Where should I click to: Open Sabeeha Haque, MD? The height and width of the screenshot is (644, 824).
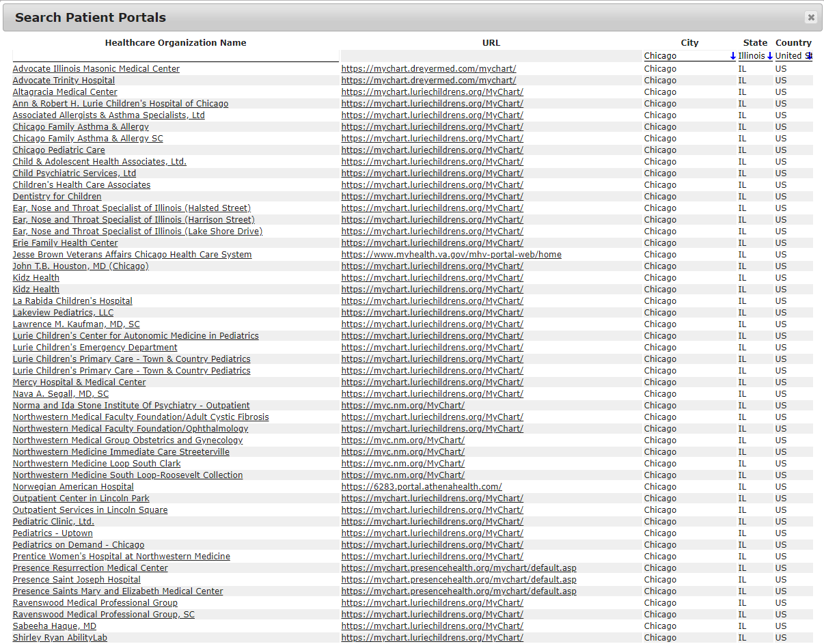55,626
